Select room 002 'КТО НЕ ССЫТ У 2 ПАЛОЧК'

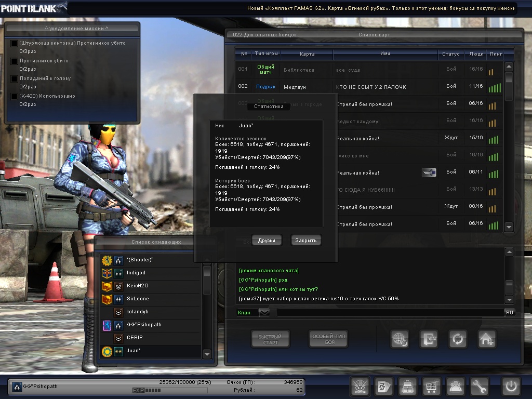[x=369, y=87]
